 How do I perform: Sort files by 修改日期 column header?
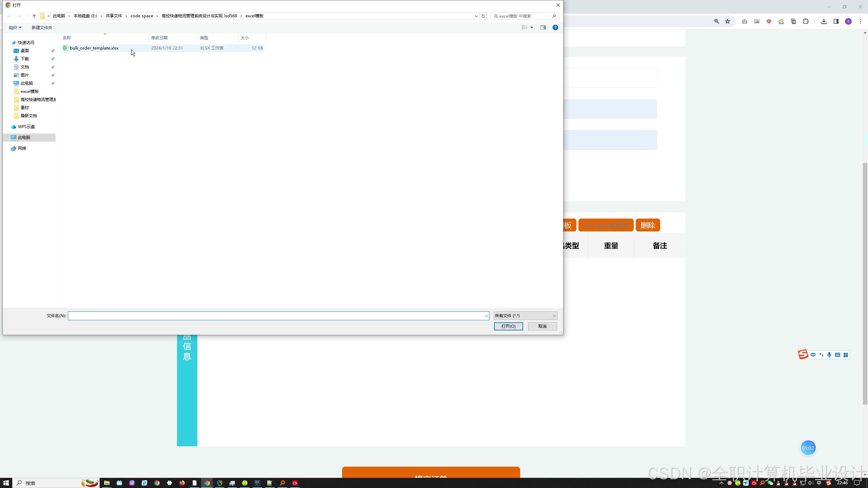[159, 38]
